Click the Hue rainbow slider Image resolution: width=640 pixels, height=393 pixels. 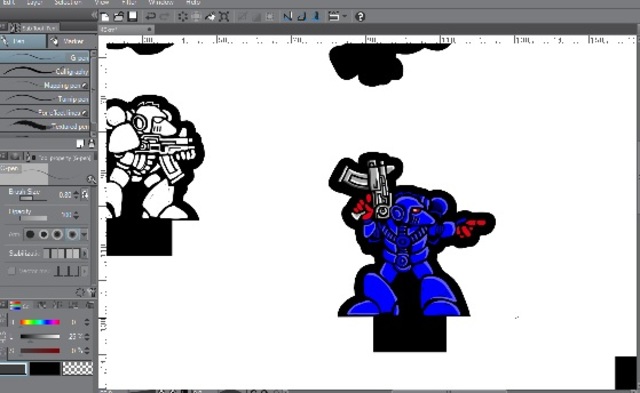click(40, 322)
